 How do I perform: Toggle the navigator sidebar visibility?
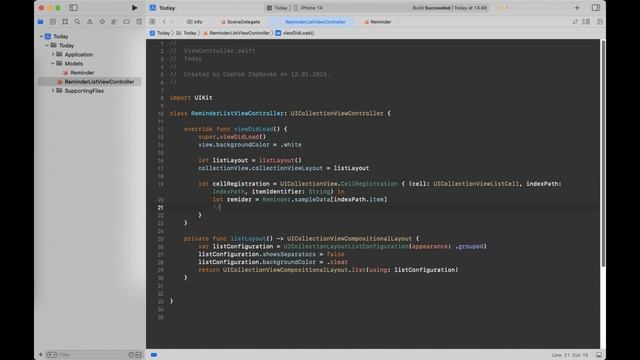[73, 7]
